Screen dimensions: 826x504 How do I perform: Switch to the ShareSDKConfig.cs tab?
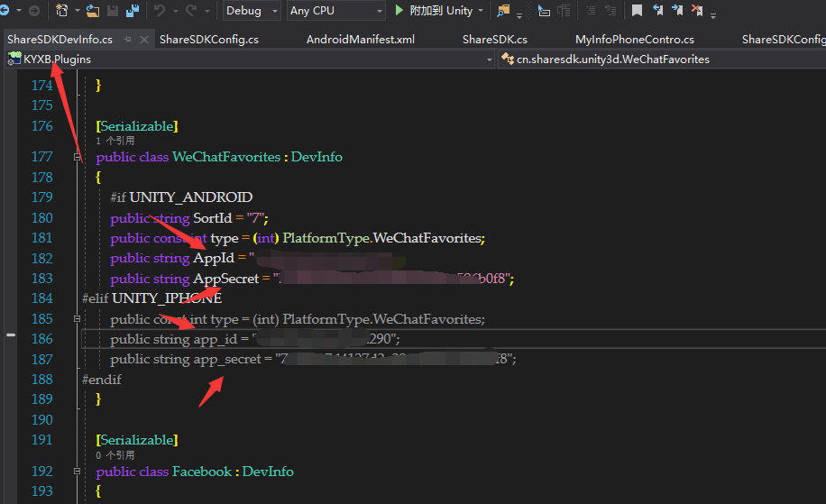pos(208,40)
